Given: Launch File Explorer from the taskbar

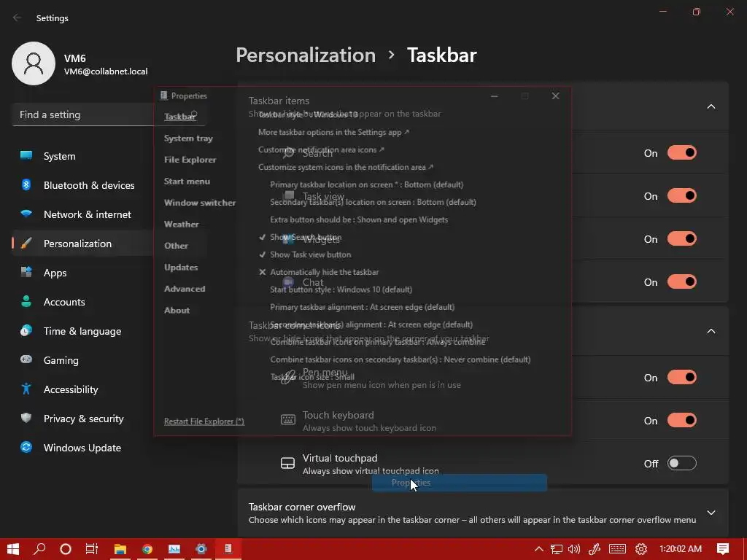Looking at the screenshot, I should (x=120, y=549).
